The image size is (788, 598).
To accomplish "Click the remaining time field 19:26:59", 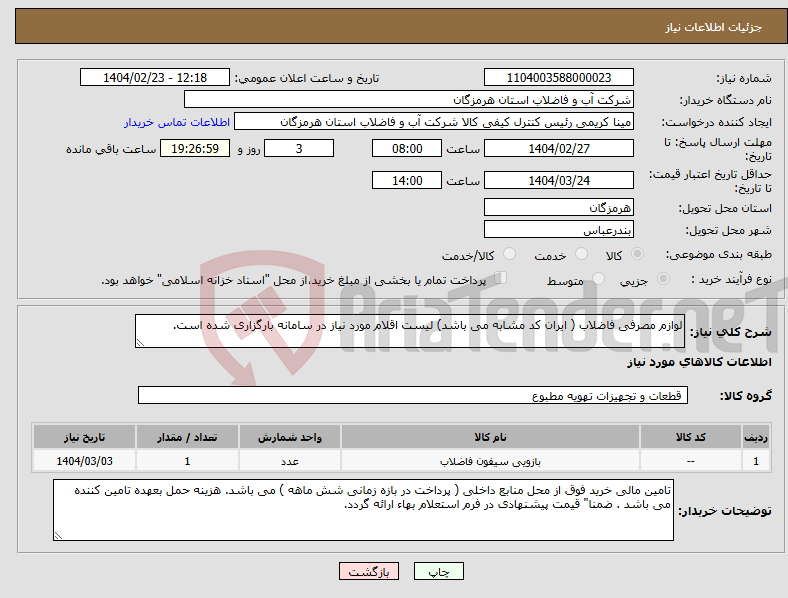I will pos(195,148).
